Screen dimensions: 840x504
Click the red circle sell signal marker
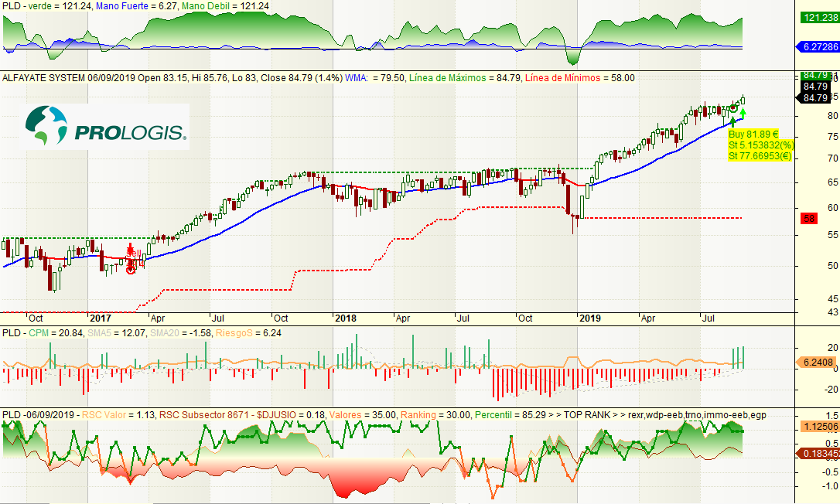tap(131, 270)
